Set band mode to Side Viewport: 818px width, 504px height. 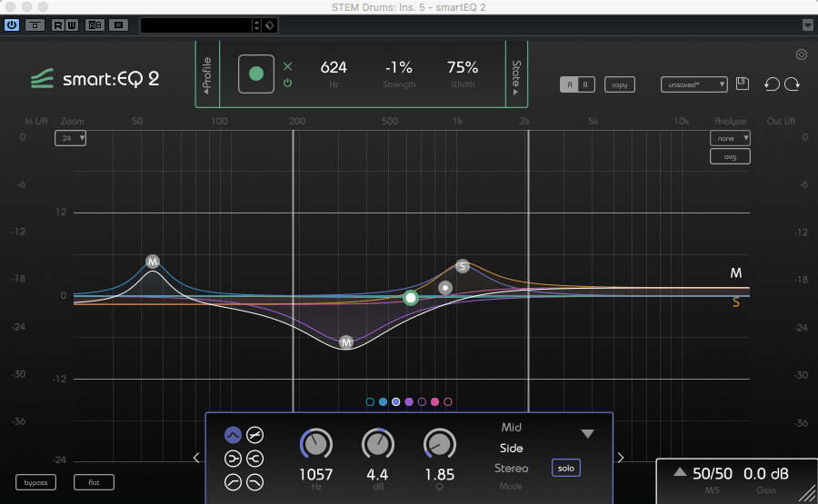tap(511, 449)
